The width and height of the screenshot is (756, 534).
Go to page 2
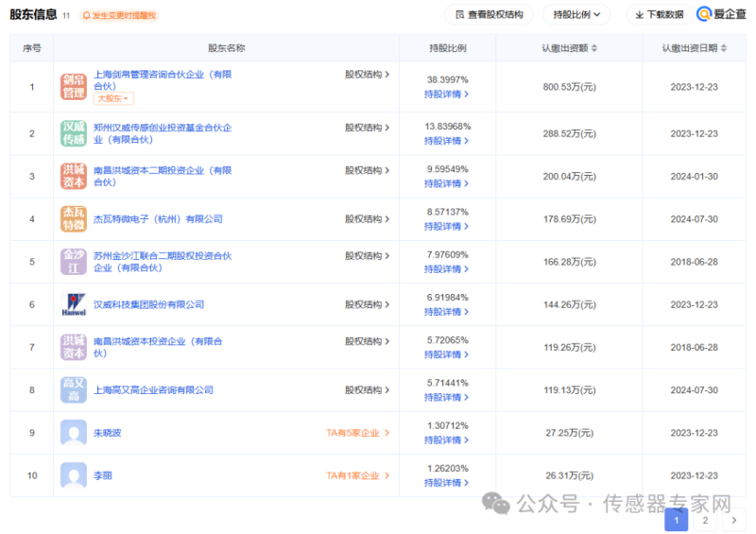[705, 520]
